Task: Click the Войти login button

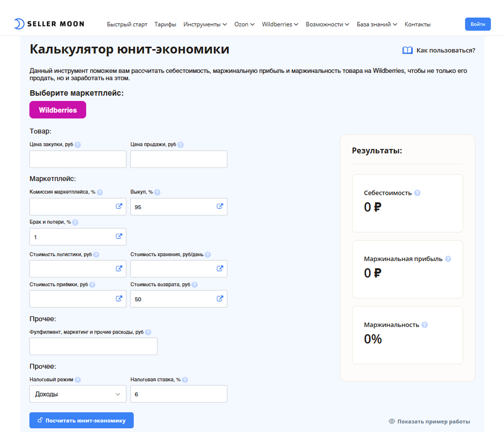Action: coord(478,24)
